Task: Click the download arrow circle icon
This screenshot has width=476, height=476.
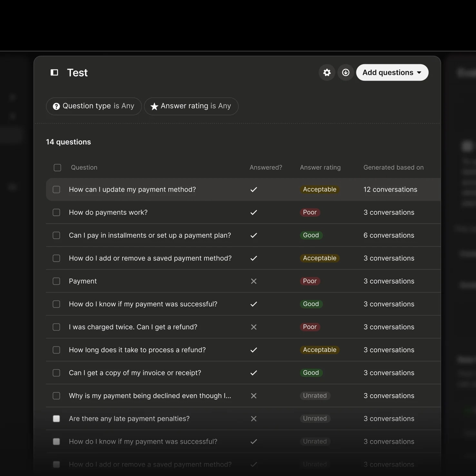Action: point(346,73)
